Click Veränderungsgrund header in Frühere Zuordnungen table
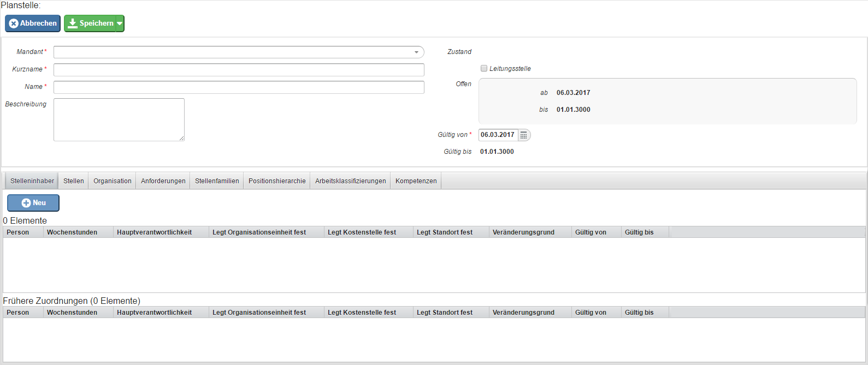Image resolution: width=868 pixels, height=365 pixels. coord(523,313)
